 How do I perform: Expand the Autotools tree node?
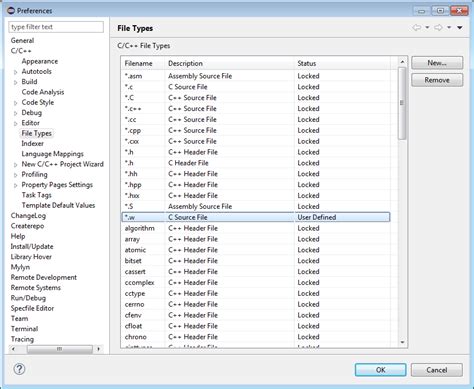coord(15,72)
